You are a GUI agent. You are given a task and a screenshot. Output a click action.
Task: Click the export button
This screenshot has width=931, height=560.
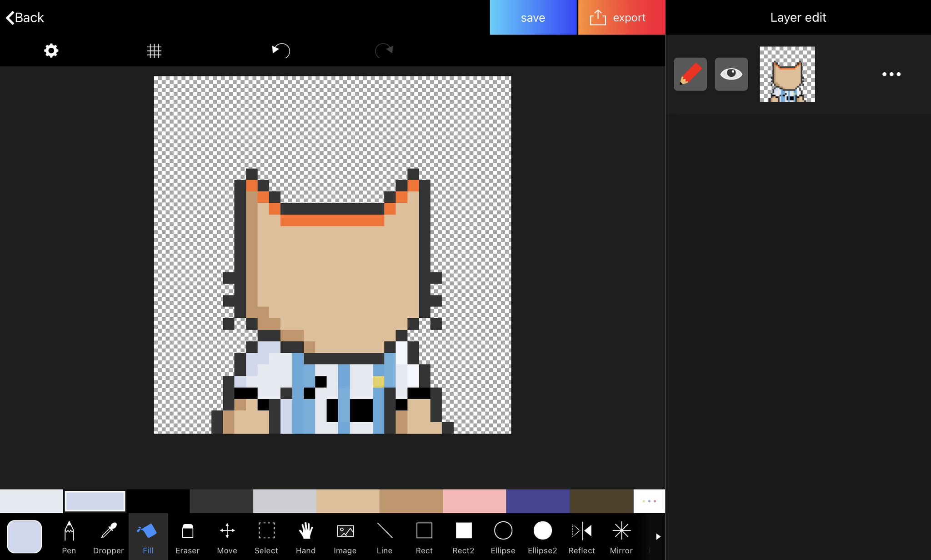tap(621, 18)
